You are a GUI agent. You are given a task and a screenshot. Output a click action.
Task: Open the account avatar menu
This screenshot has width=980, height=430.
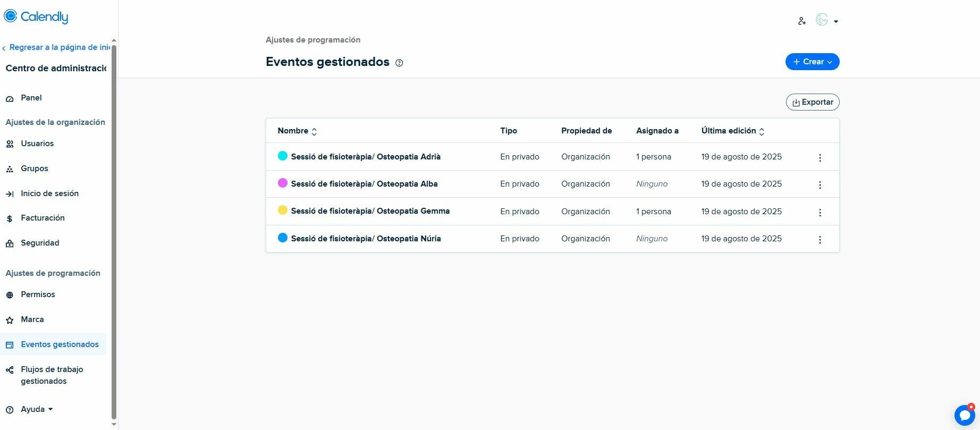point(827,21)
